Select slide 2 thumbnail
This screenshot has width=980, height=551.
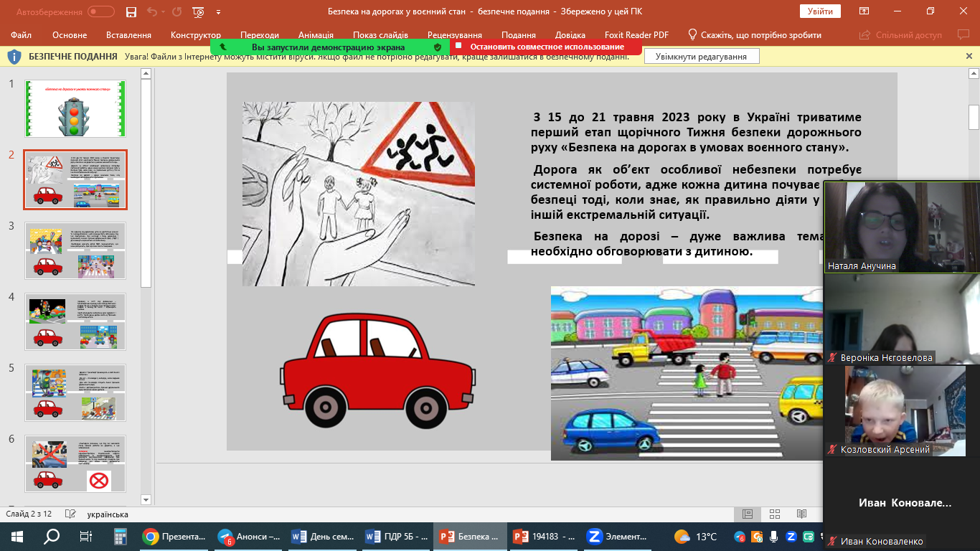[x=75, y=179]
